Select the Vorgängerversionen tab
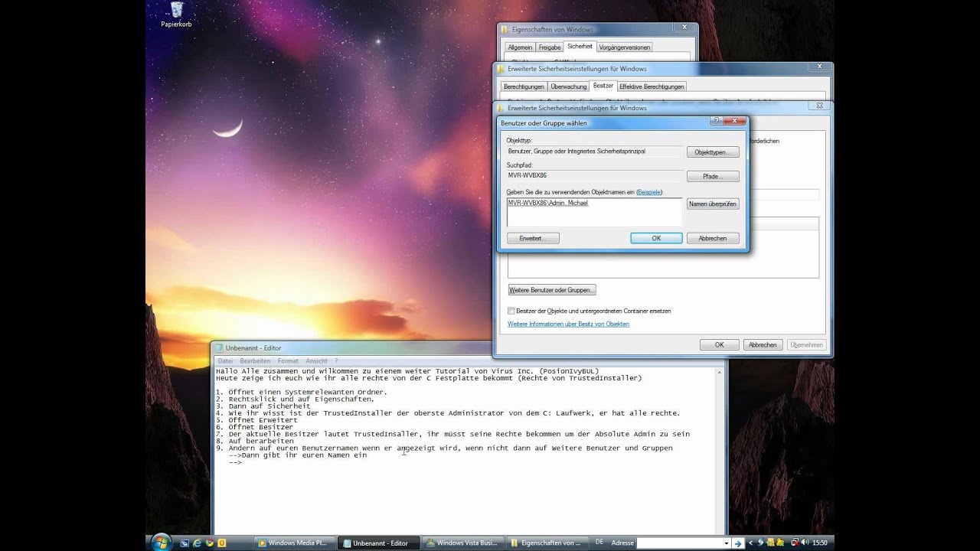The image size is (980, 551). pos(625,47)
